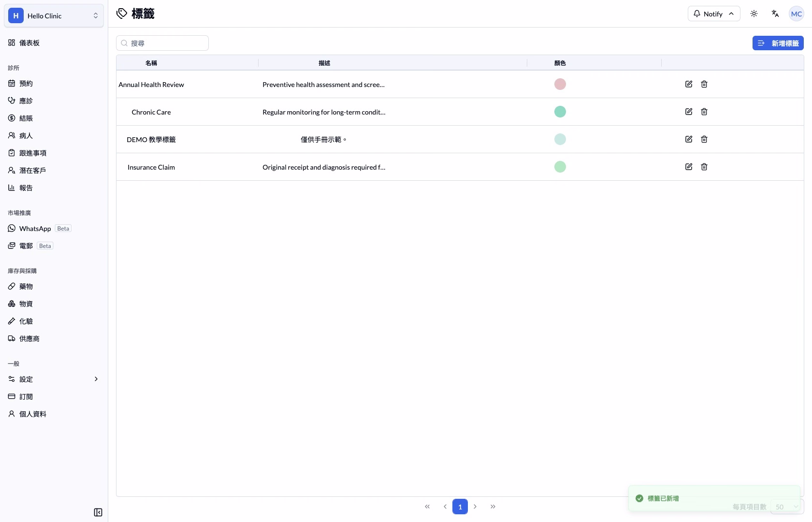Screen dimensions: 812x522
Task: Click the Chronic Care teal color swatch
Action: pyautogui.click(x=560, y=112)
